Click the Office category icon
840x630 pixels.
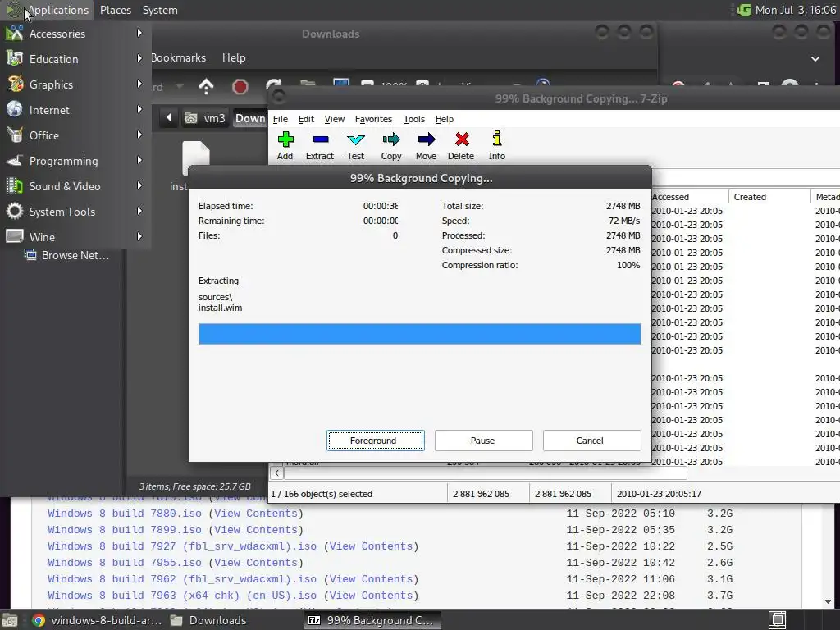[15, 135]
